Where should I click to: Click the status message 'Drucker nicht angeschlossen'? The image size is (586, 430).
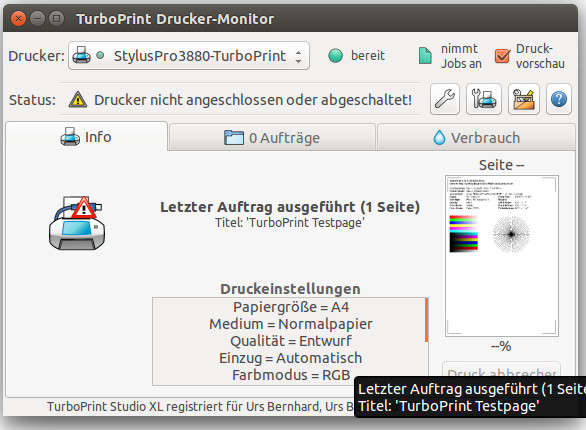pyautogui.click(x=253, y=100)
